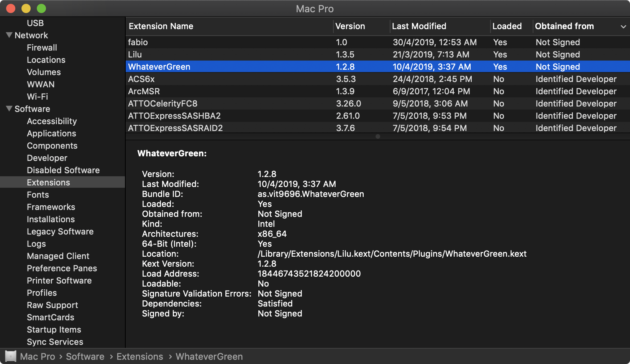Select the ArcMSR extension row

coord(378,91)
